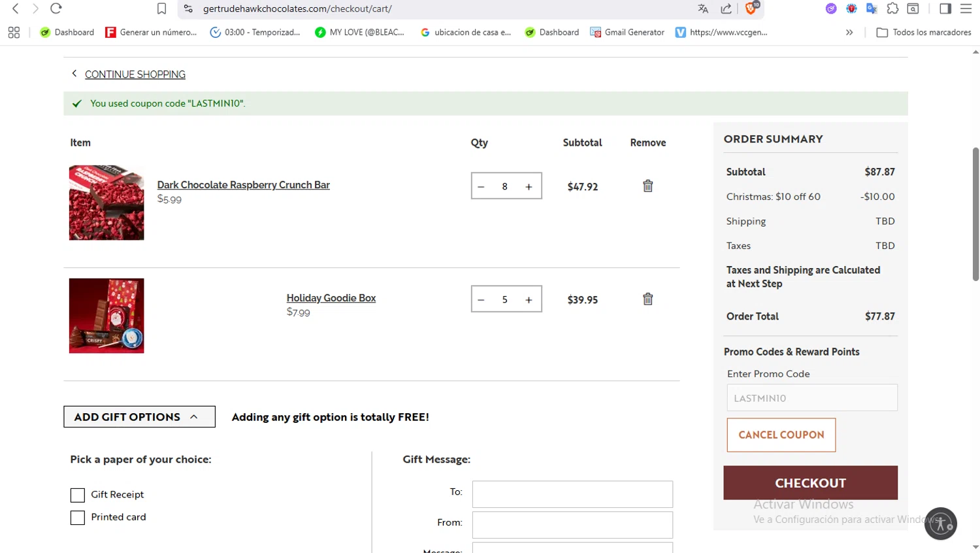Show more bookmarks chevron
Viewport: 980px width, 553px height.
tap(849, 32)
